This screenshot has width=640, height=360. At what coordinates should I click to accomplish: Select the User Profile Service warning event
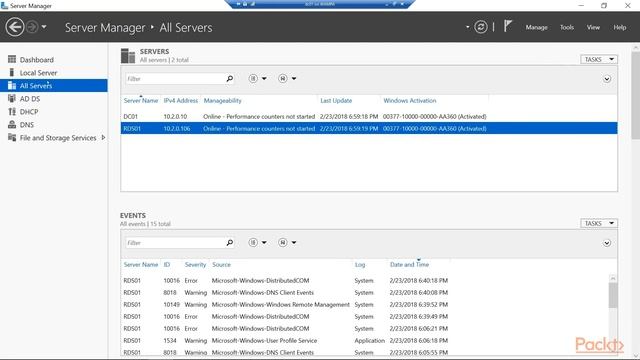click(x=365, y=340)
